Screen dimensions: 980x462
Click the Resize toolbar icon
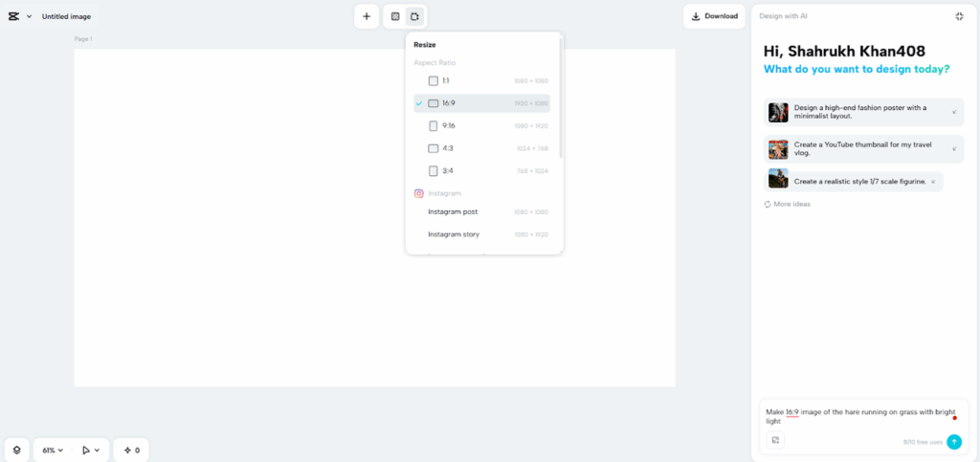click(x=414, y=16)
